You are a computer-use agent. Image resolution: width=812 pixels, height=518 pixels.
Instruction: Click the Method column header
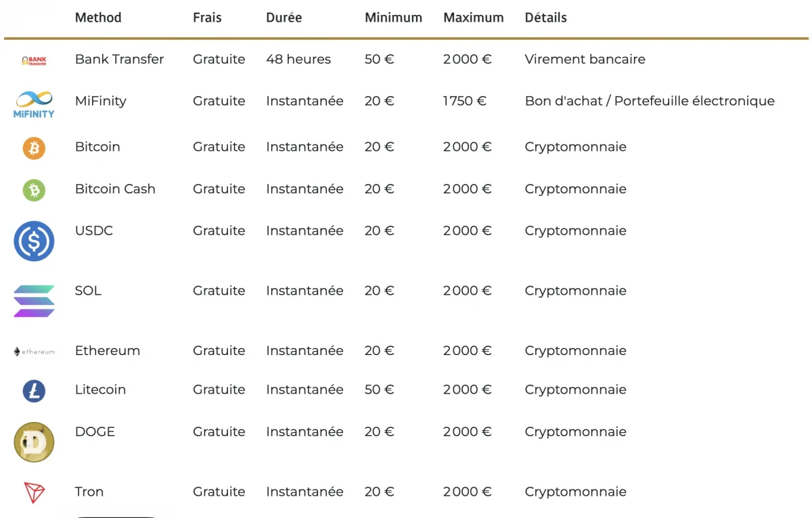[x=98, y=18]
